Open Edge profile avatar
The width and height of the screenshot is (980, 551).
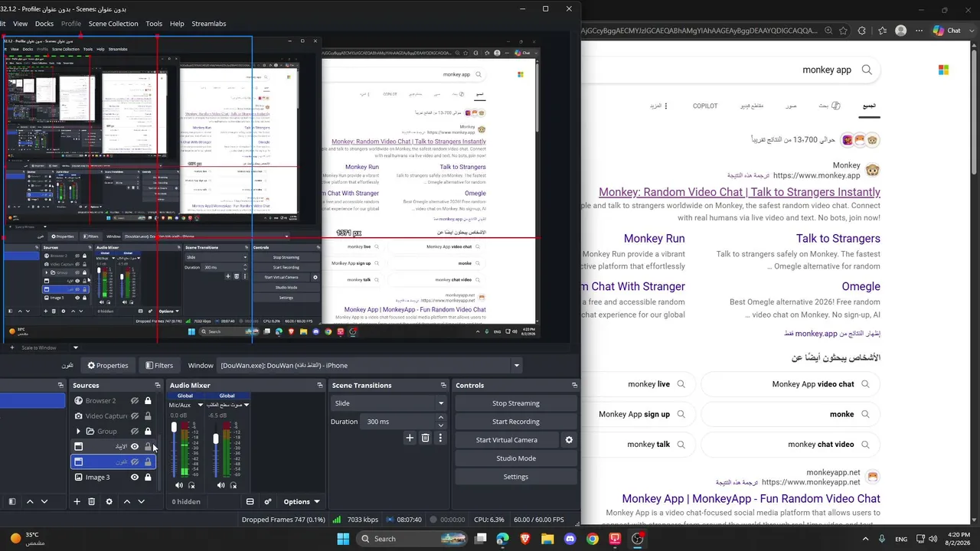pyautogui.click(x=900, y=31)
